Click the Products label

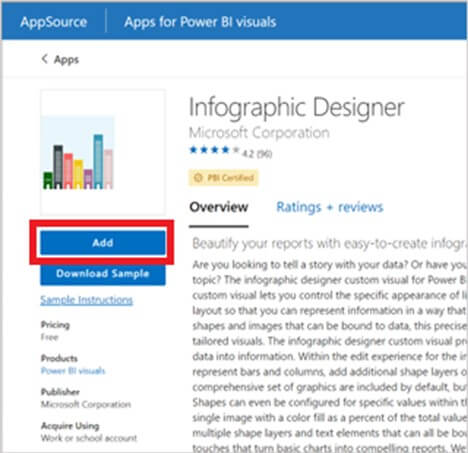click(59, 358)
